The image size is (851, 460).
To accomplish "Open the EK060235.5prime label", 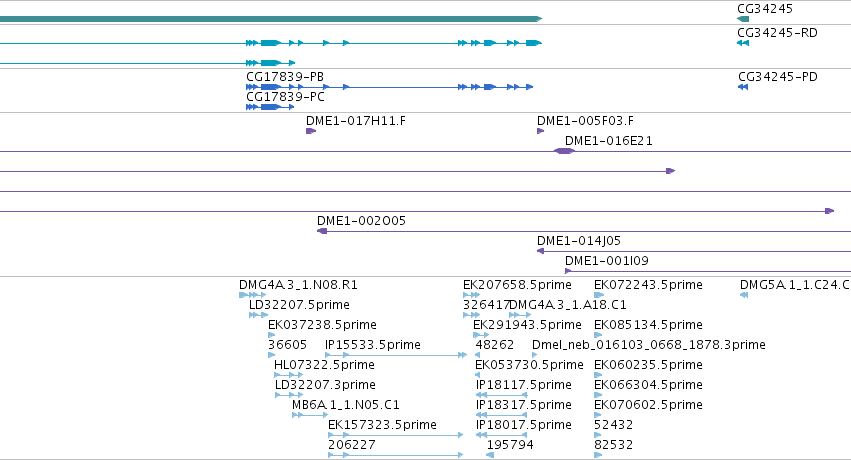I will 648,365.
